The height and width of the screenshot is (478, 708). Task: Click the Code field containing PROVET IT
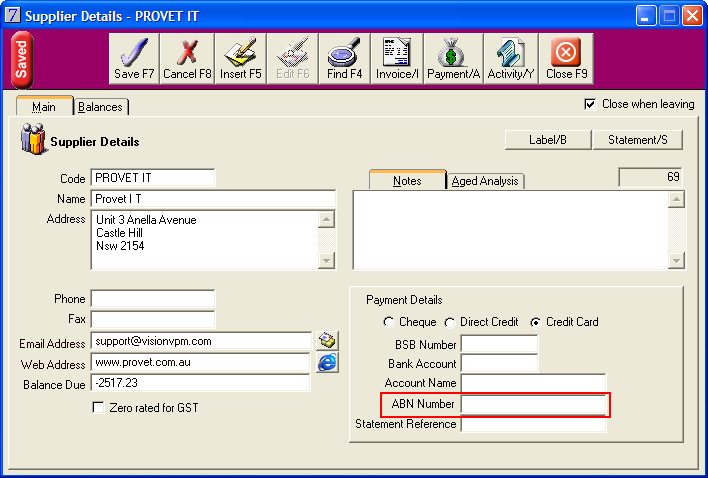point(153,178)
